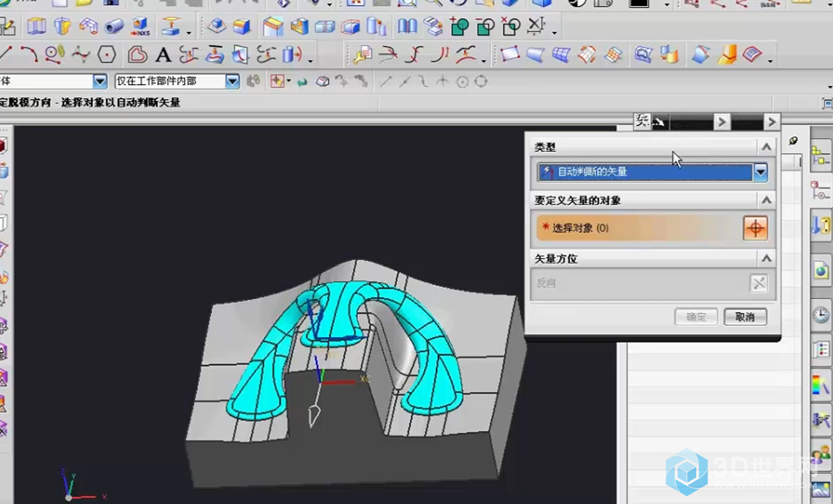Open the type filter '体' dropdown arrow
This screenshot has height=504, width=833.
(99, 81)
